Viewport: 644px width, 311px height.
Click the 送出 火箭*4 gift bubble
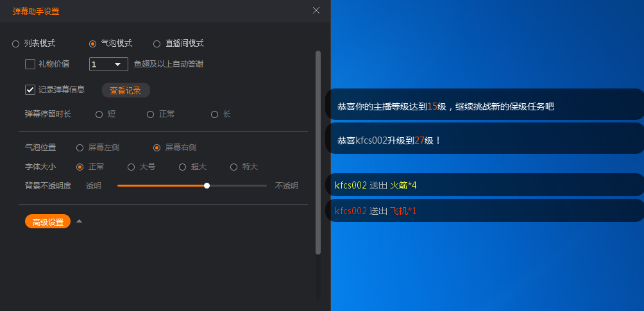485,185
